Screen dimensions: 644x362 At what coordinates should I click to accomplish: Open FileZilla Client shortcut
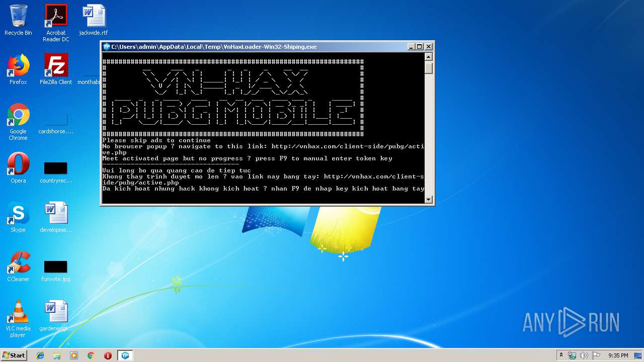56,69
